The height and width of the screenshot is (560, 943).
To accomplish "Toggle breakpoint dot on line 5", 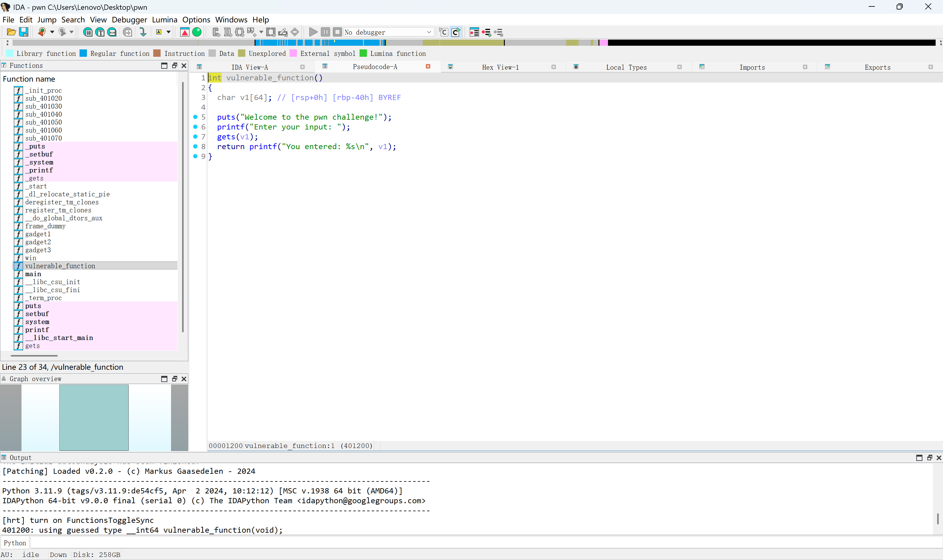I will (x=195, y=117).
